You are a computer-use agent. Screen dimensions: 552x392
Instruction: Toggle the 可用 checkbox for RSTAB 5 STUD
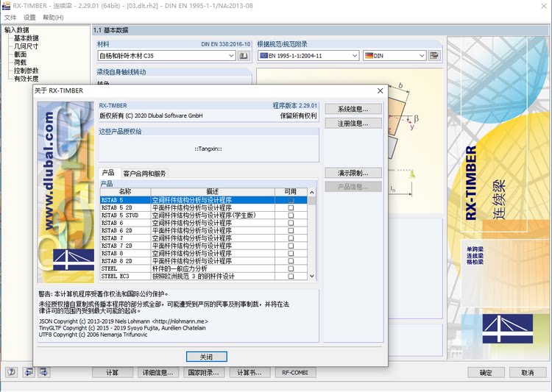tap(291, 215)
